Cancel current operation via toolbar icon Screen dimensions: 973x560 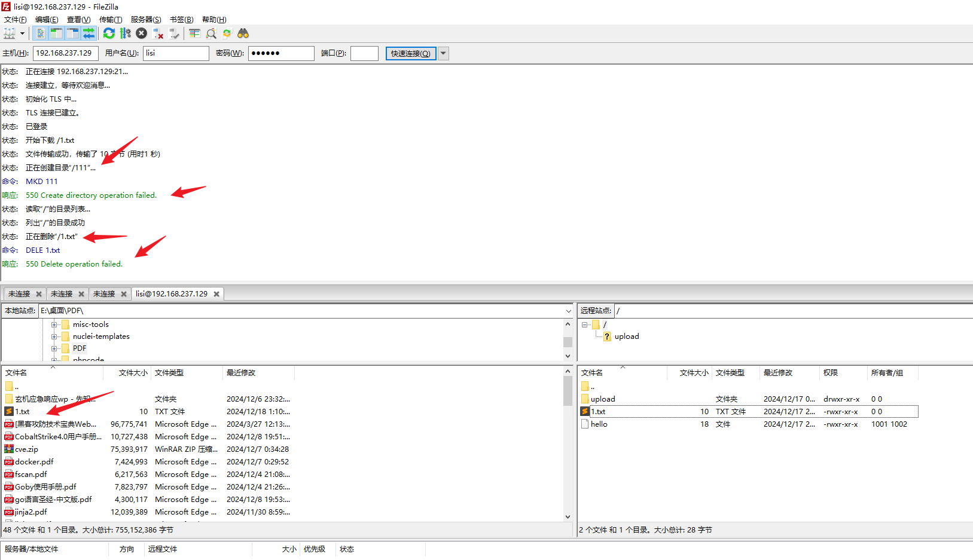click(141, 33)
